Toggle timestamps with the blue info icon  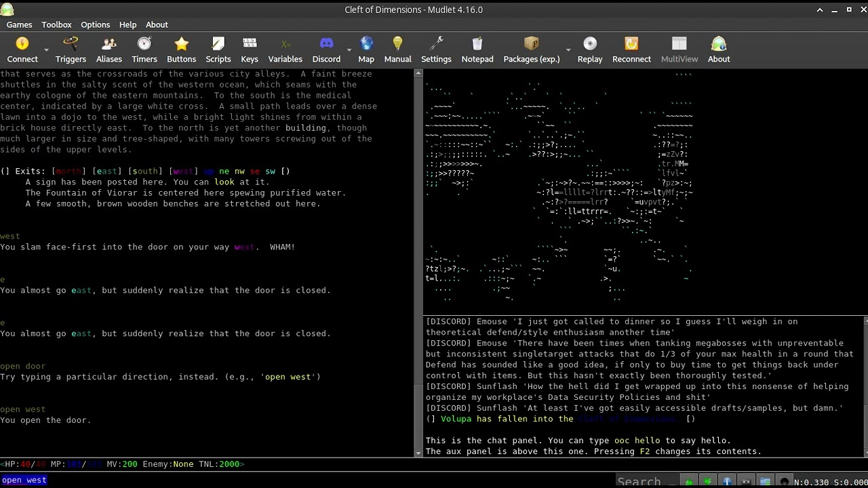(727, 482)
